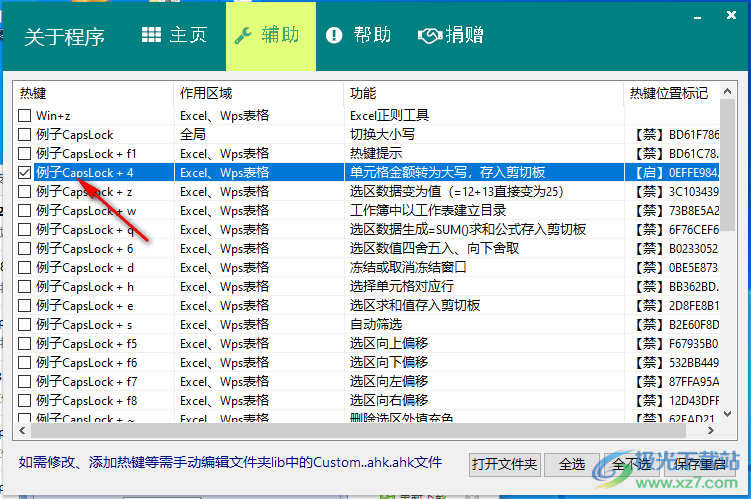751x499 pixels.
Task: Click the 保存重启 button
Action: point(700,465)
